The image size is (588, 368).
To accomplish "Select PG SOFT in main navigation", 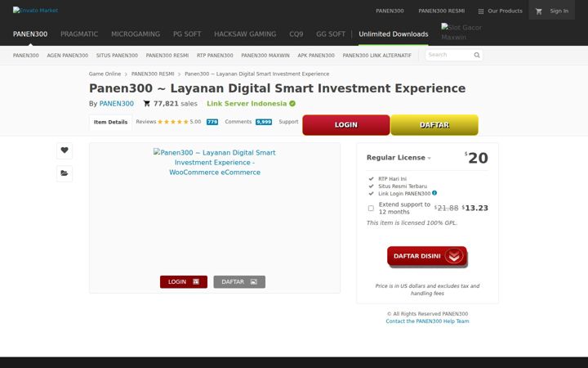I will 187,34.
